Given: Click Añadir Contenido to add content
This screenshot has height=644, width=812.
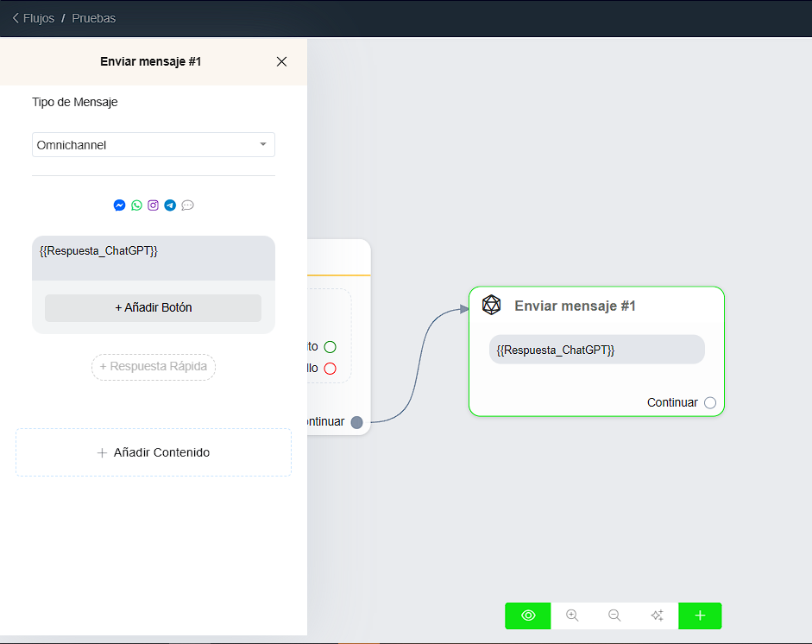Looking at the screenshot, I should coord(154,452).
